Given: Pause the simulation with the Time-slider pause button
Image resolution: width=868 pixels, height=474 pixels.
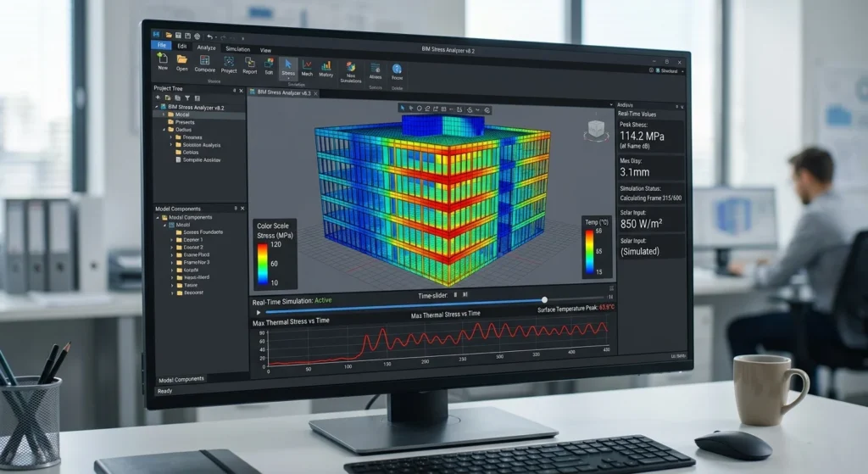Looking at the screenshot, I should click(x=455, y=294).
